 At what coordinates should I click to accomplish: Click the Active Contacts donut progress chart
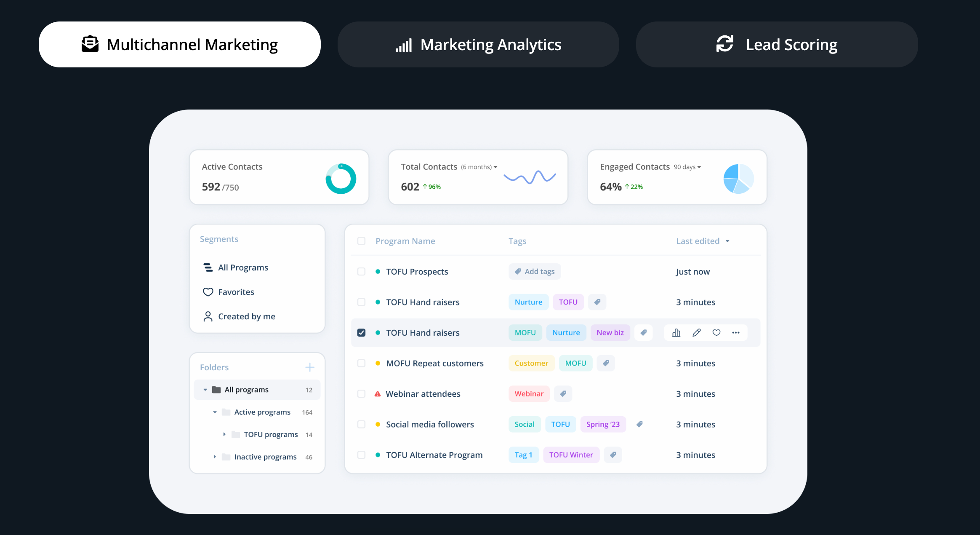[341, 179]
